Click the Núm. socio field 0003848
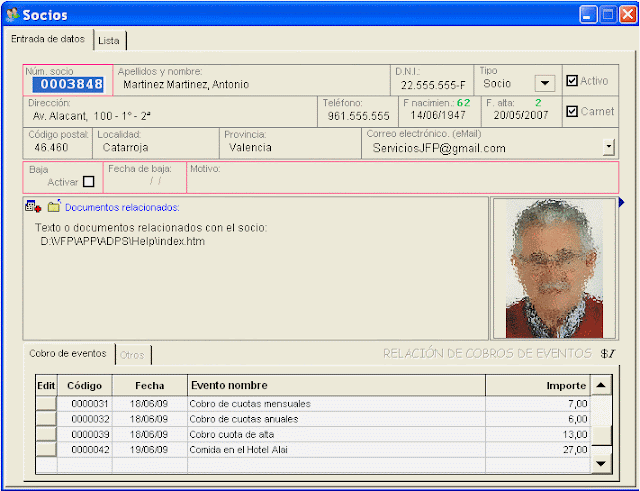The width and height of the screenshot is (640, 491). click(69, 84)
